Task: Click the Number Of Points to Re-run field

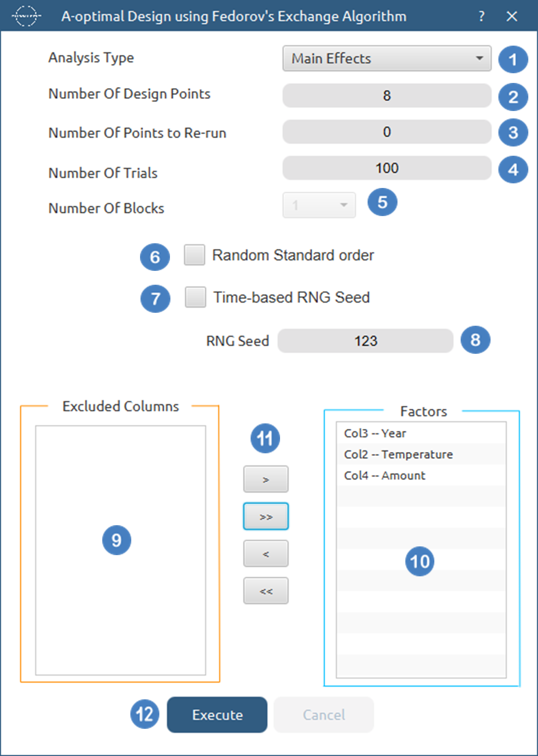Action: coord(386,132)
